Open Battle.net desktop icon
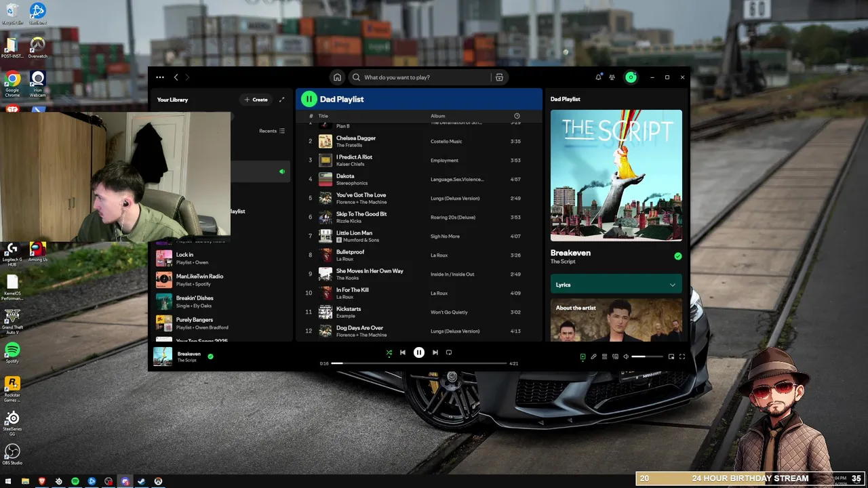This screenshot has height=488, width=868. (38, 14)
